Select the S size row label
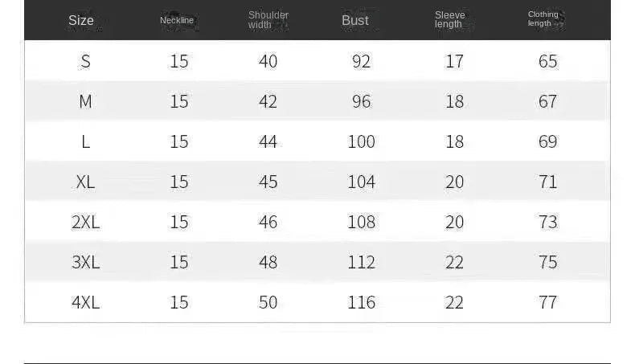 coord(85,61)
